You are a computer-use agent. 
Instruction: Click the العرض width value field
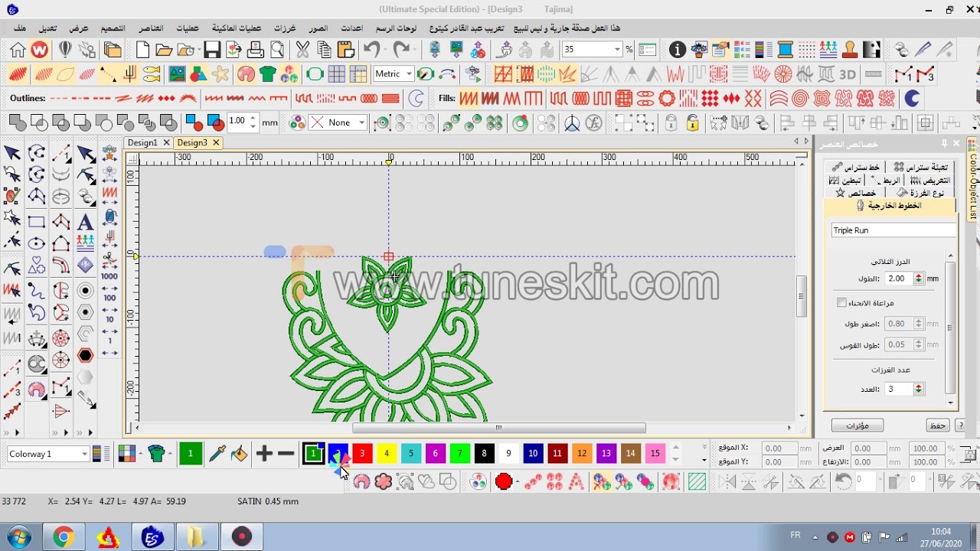coord(870,448)
